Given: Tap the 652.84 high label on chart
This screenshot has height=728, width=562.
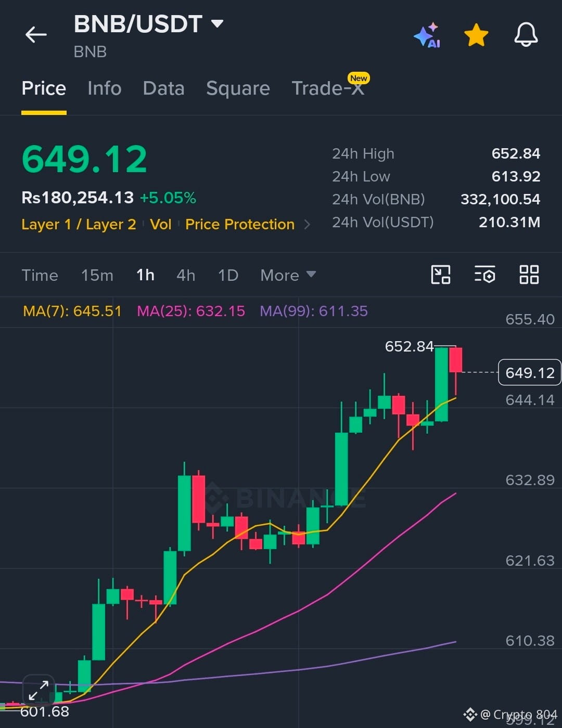Looking at the screenshot, I should tap(409, 346).
